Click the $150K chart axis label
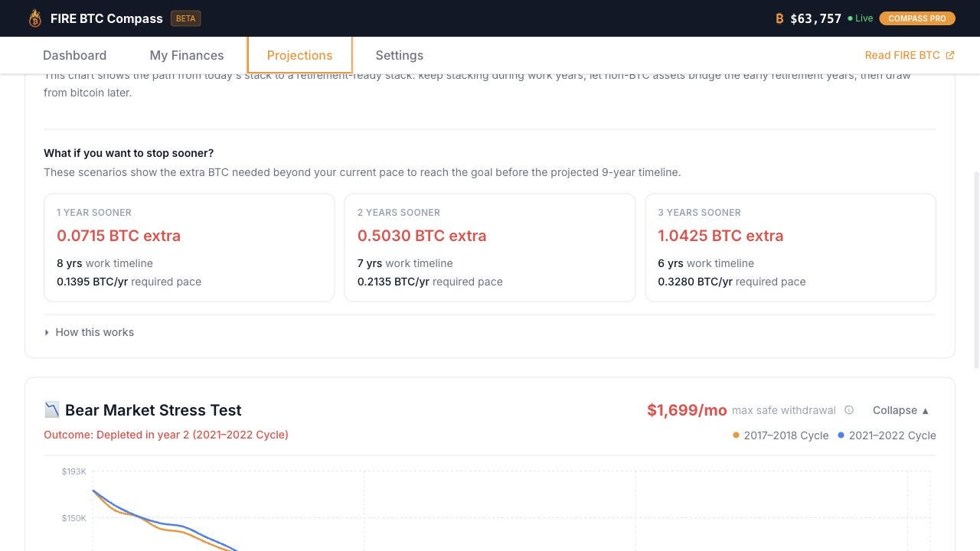The image size is (980, 551). tap(74, 518)
